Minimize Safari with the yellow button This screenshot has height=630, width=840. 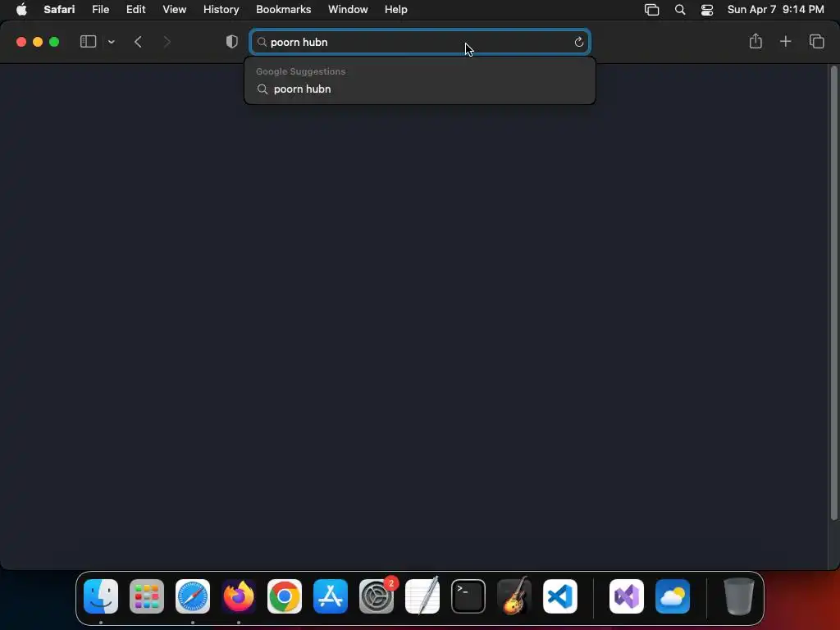38,42
